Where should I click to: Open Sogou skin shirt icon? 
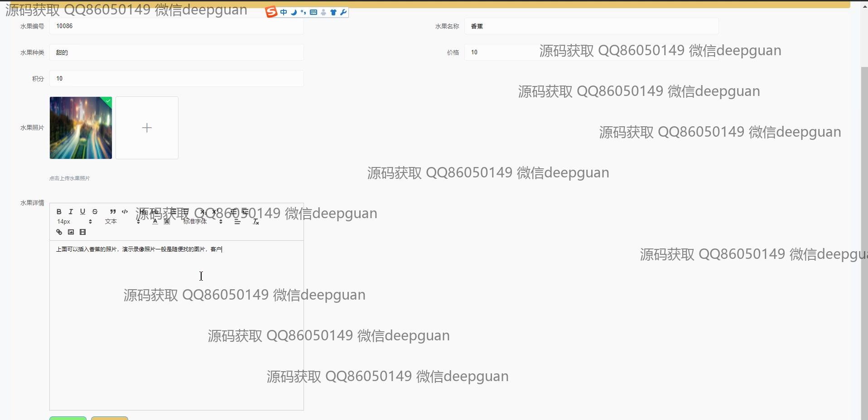tap(333, 12)
